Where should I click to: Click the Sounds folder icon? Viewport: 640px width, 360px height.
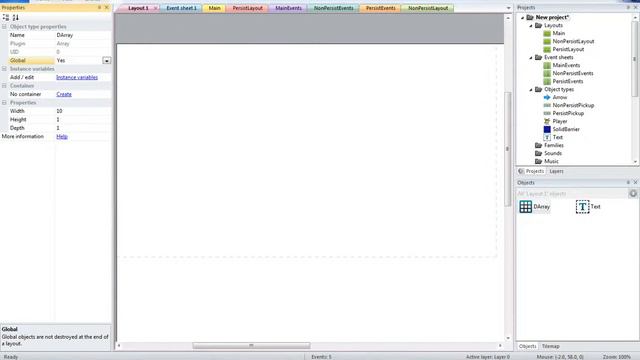[x=538, y=153]
